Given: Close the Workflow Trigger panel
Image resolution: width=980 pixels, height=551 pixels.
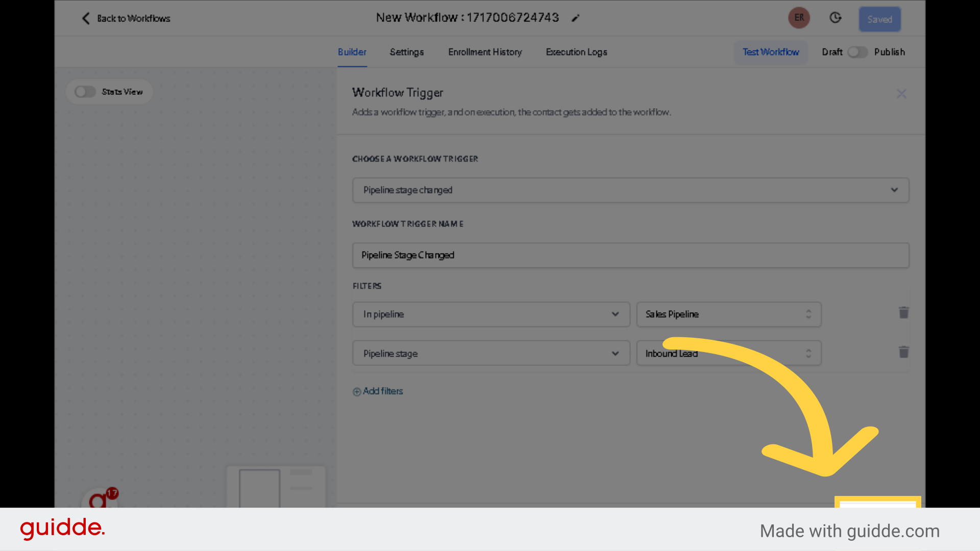Looking at the screenshot, I should pyautogui.click(x=901, y=94).
